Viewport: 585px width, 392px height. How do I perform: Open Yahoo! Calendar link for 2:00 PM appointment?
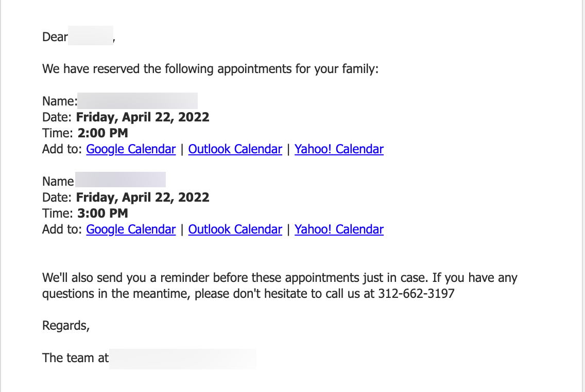(339, 149)
